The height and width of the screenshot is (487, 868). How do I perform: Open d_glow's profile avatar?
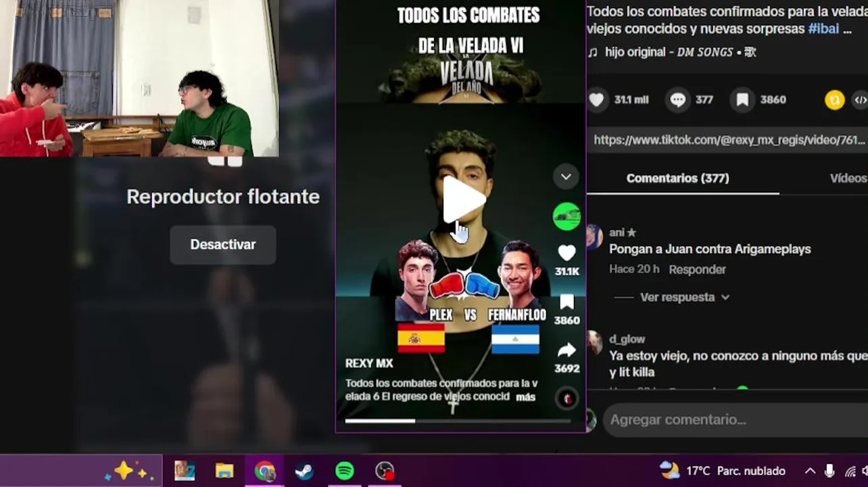click(x=594, y=343)
